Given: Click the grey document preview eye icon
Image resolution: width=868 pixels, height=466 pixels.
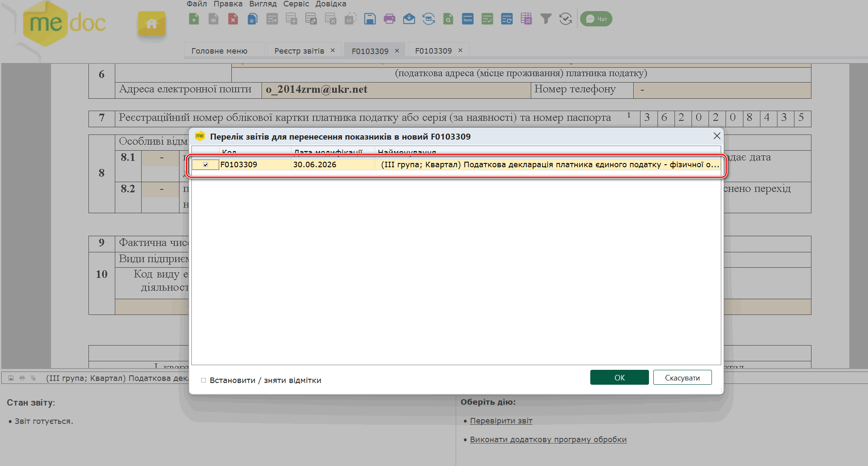Looking at the screenshot, I should 213,19.
